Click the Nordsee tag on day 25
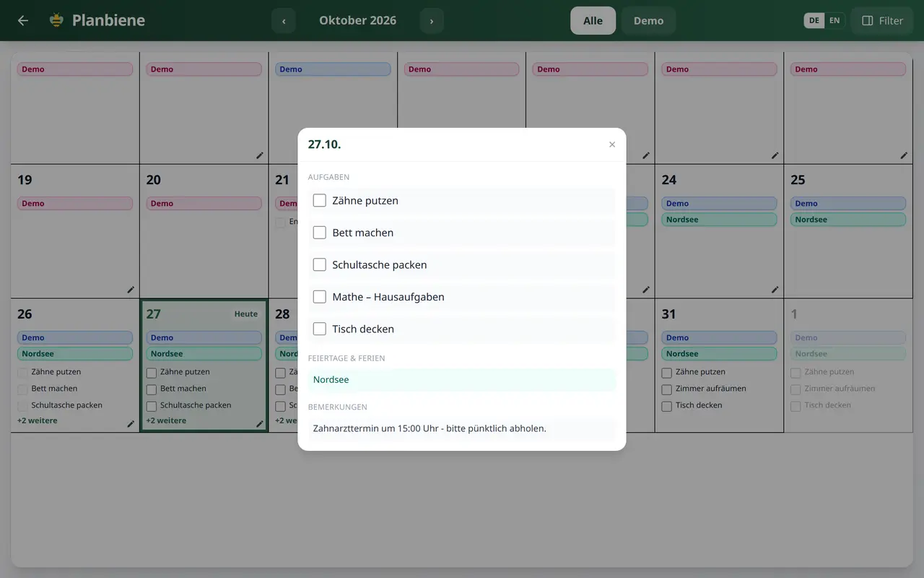Screen dimensions: 924x578 (848, 220)
